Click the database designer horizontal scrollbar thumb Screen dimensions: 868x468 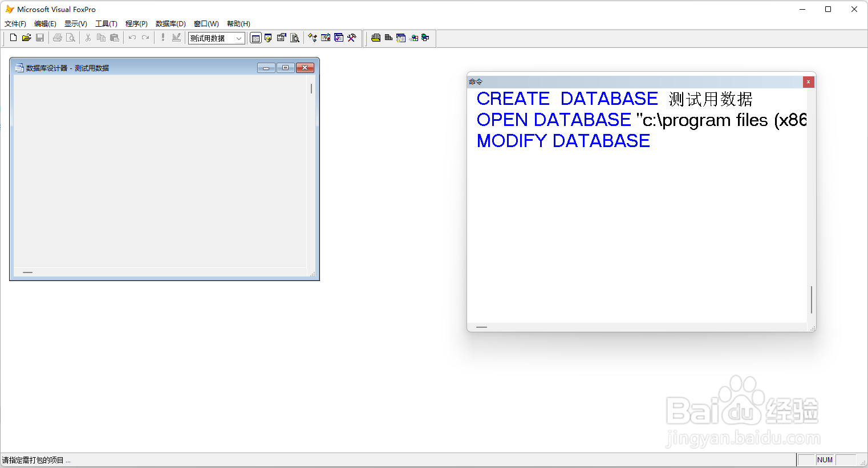(27, 272)
